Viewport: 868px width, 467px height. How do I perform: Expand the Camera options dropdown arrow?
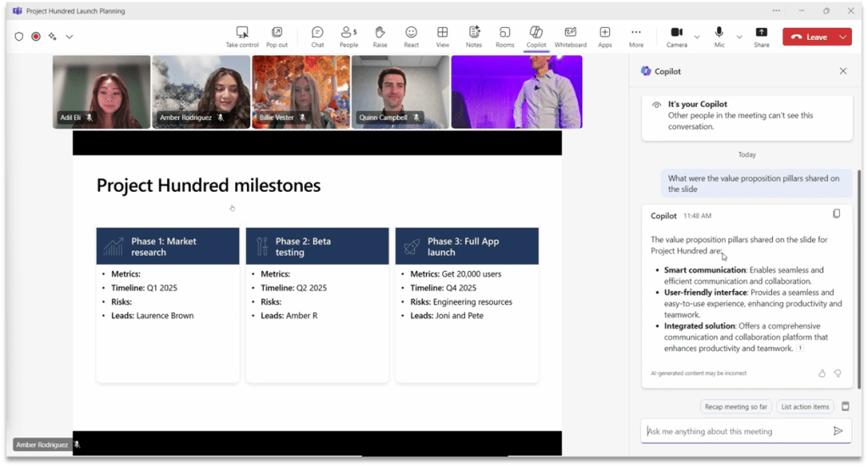[x=697, y=37]
